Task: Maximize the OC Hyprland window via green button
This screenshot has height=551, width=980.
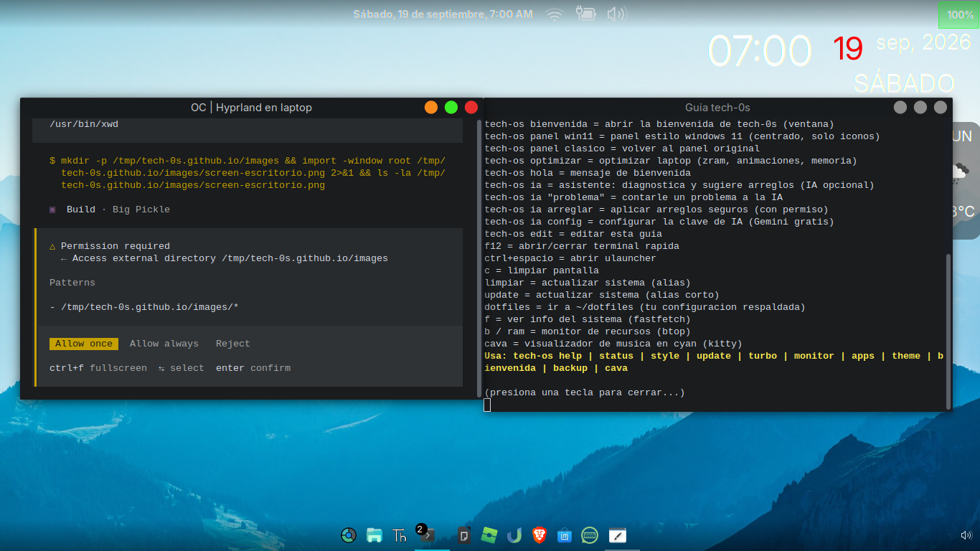Action: tap(451, 108)
